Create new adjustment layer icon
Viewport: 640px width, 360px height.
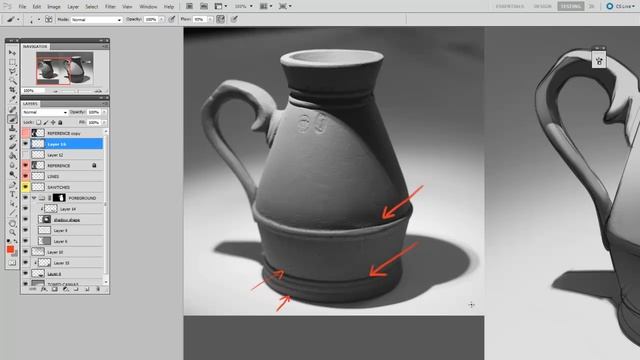65,289
